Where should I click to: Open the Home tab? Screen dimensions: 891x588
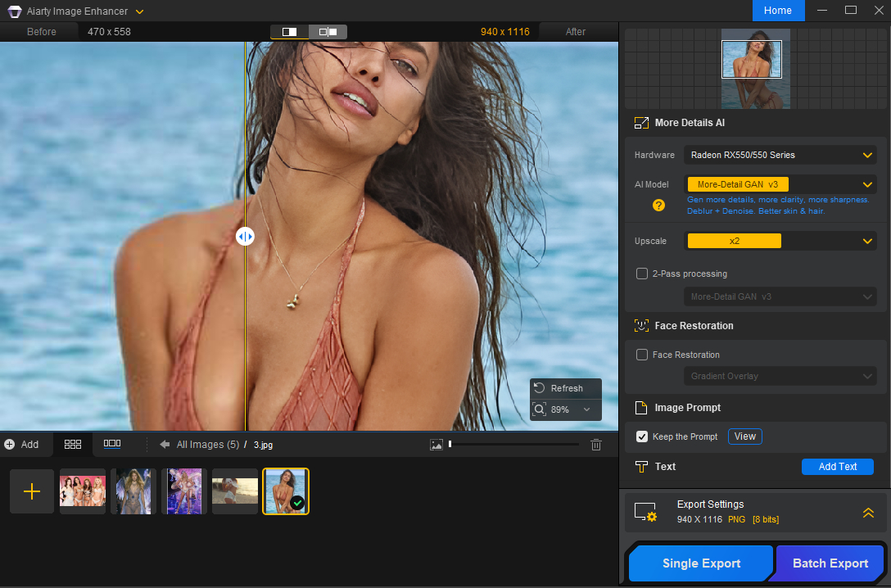778,11
